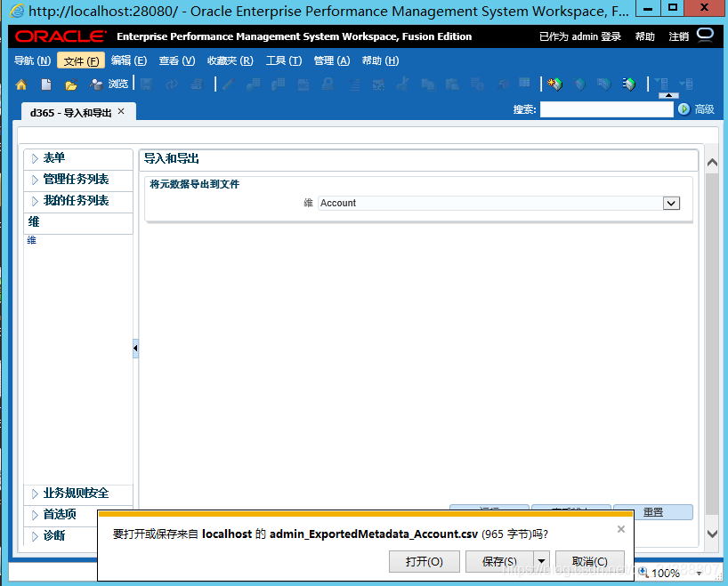Open the 收藏夹 (R) menu

231,60
